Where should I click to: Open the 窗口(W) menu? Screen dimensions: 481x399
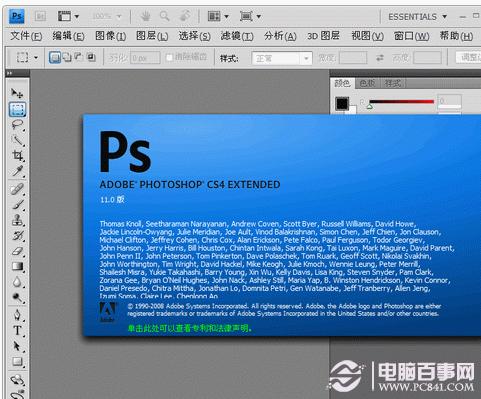click(411, 36)
